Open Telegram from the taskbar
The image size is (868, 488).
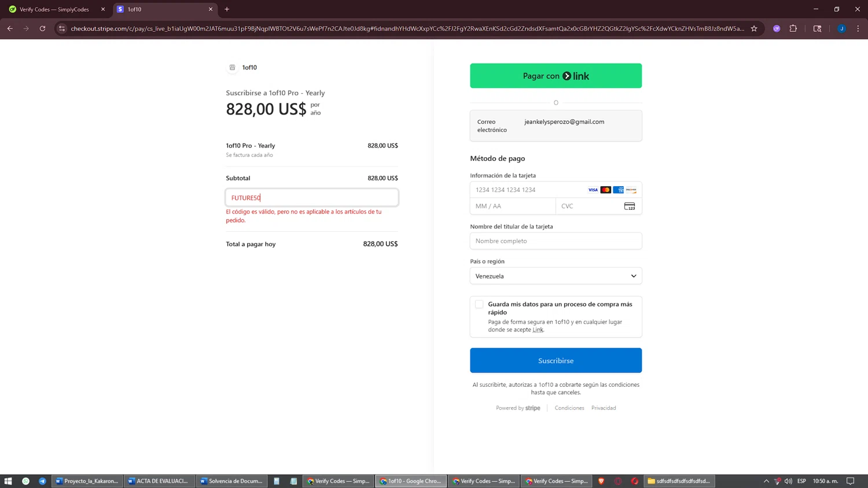point(42,481)
